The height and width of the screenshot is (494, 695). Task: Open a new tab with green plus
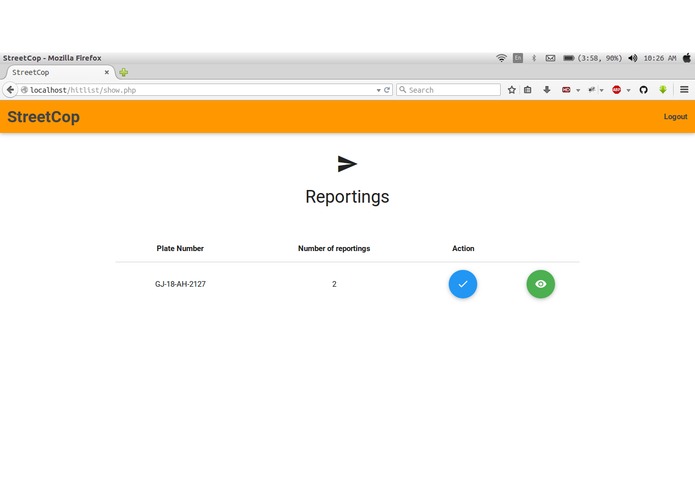pos(123,72)
